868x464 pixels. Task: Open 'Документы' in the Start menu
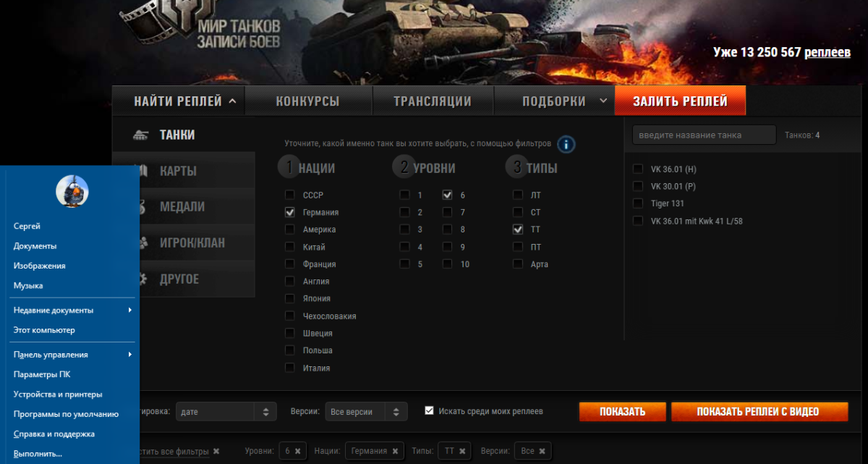pyautogui.click(x=35, y=246)
